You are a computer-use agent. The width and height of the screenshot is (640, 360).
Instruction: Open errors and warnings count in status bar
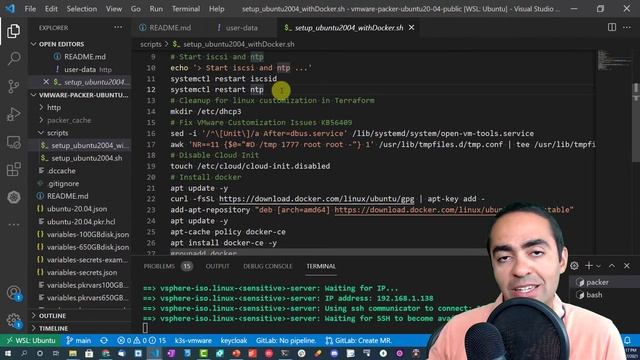tap(142, 340)
